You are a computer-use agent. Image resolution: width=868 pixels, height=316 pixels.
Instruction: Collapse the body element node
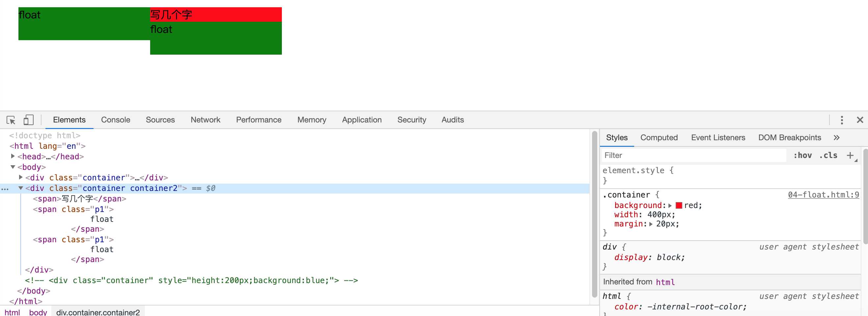pyautogui.click(x=13, y=167)
